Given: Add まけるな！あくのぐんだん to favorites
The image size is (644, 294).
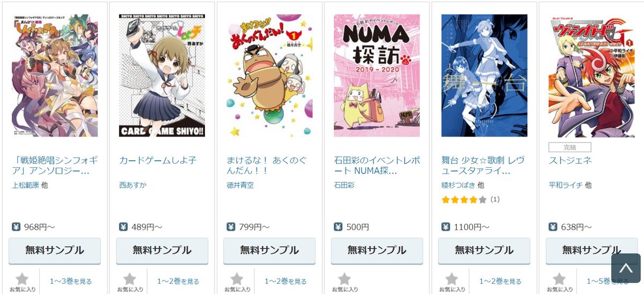Looking at the screenshot, I should point(237,279).
